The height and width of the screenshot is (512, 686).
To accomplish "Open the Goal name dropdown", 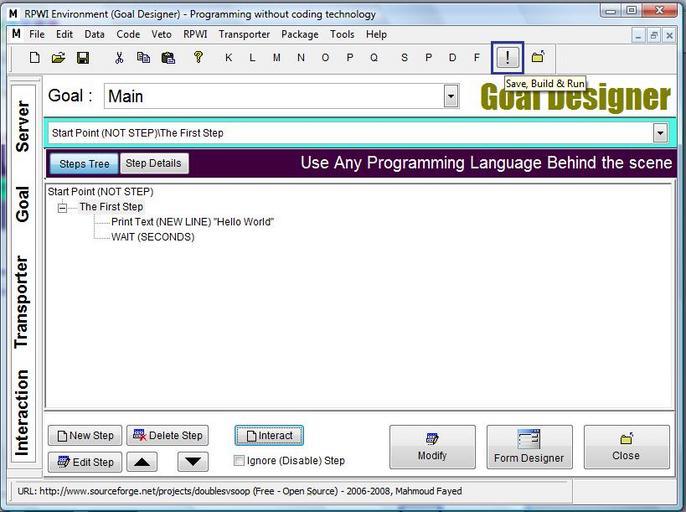I will 451,97.
